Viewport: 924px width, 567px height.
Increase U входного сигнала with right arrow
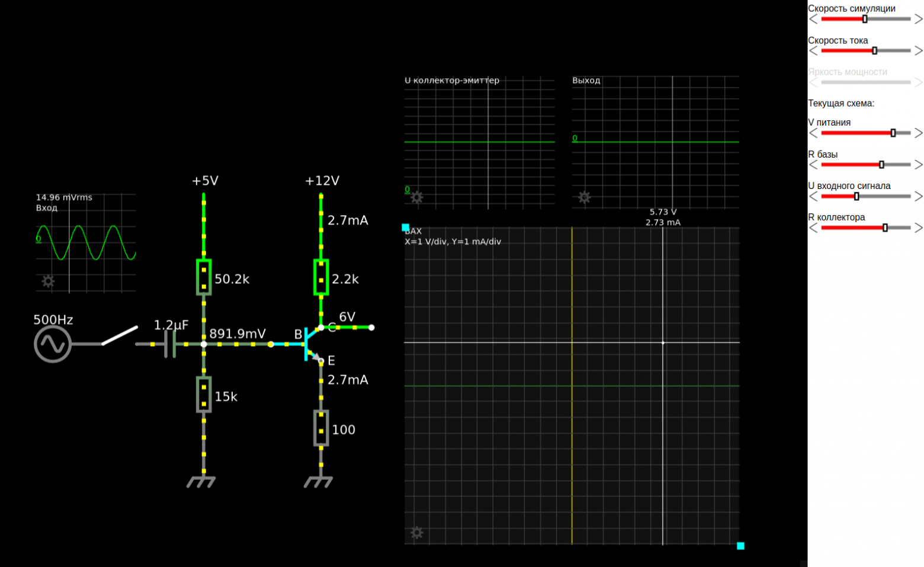click(919, 196)
